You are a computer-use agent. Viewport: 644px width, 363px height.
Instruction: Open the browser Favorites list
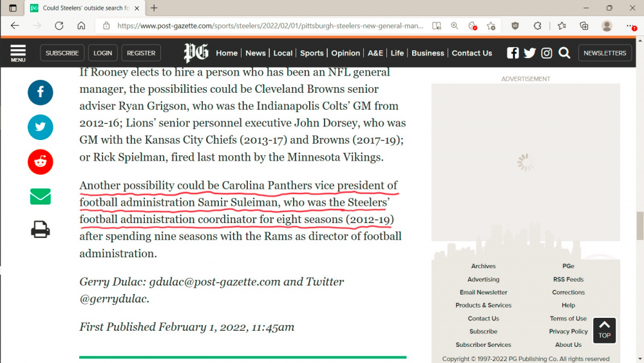pos(562,26)
